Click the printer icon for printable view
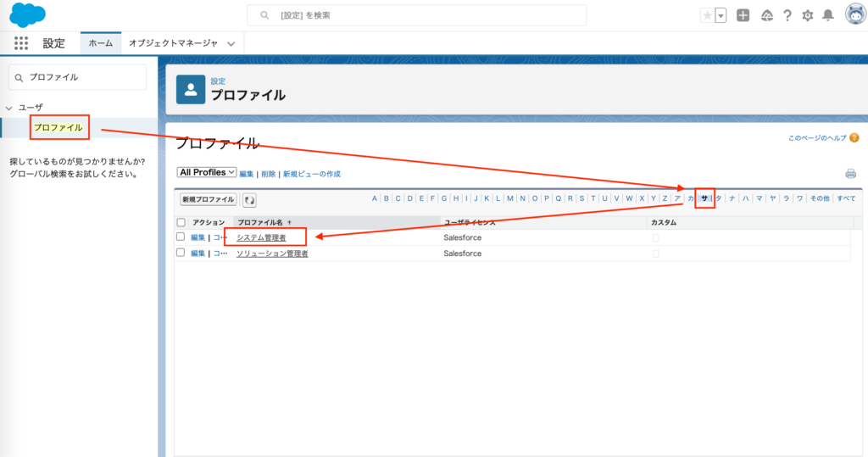 tap(850, 174)
